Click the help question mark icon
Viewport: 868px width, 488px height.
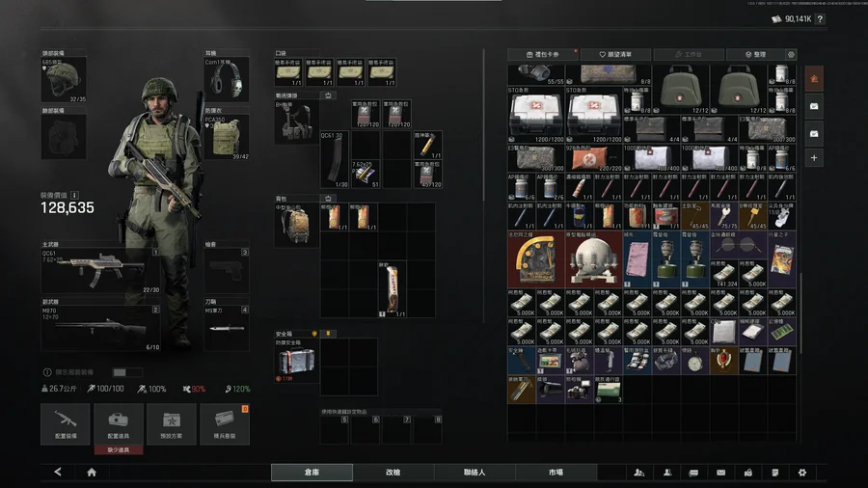pos(820,19)
